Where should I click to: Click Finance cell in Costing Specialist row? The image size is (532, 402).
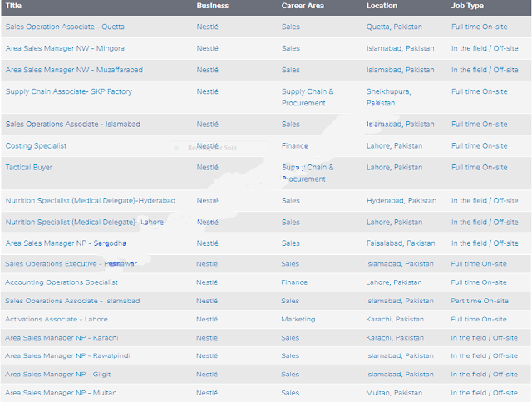(x=295, y=145)
